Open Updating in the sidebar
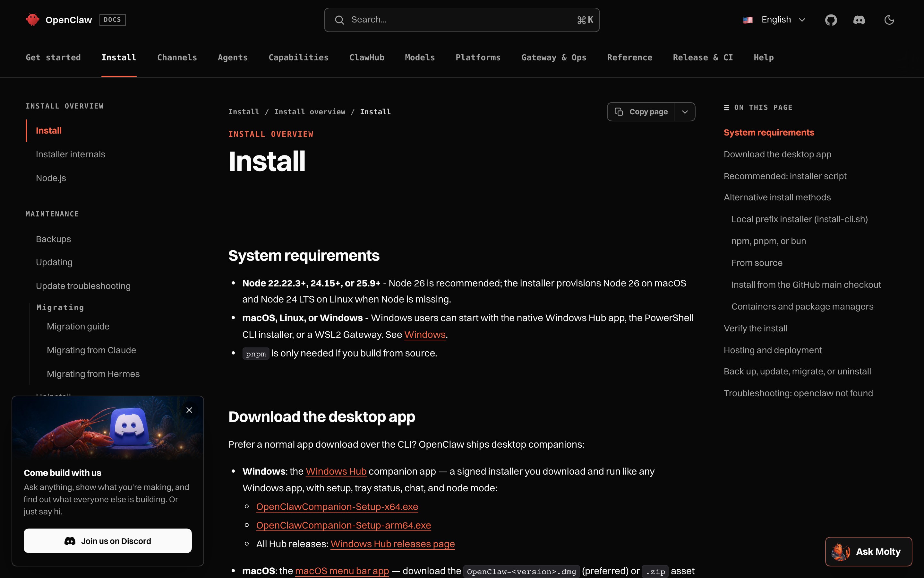The image size is (924, 578). [54, 262]
